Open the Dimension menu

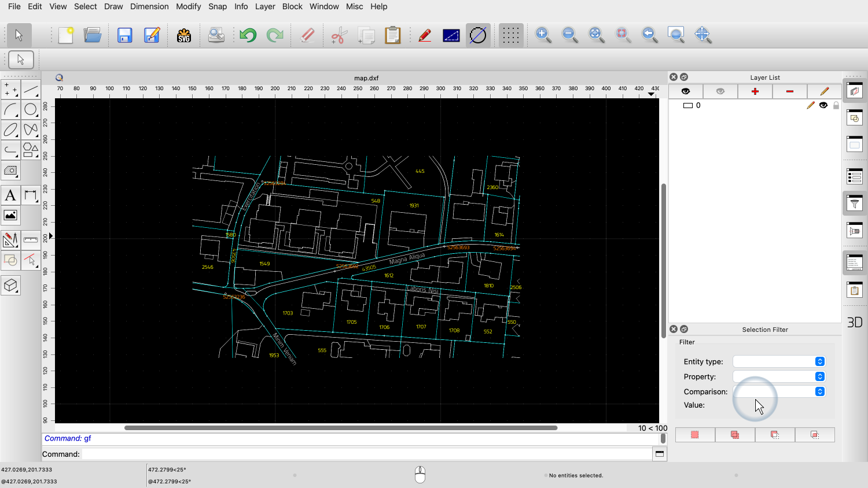(x=149, y=6)
